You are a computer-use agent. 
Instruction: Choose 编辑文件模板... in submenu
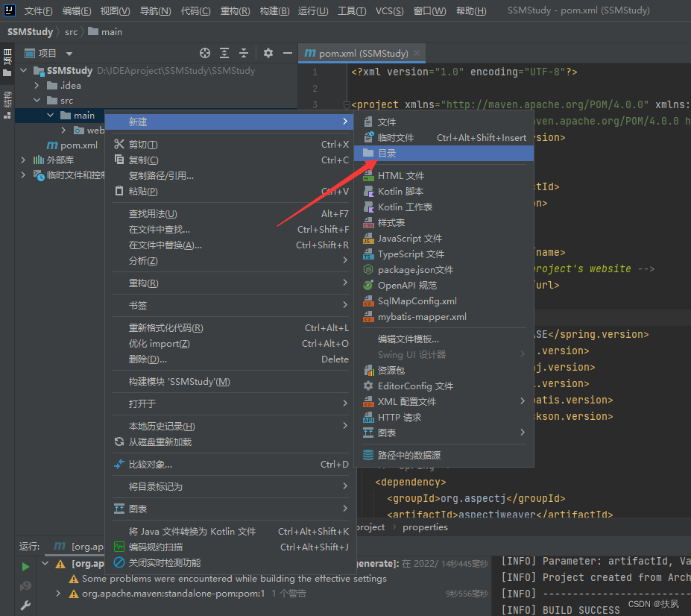click(444, 339)
